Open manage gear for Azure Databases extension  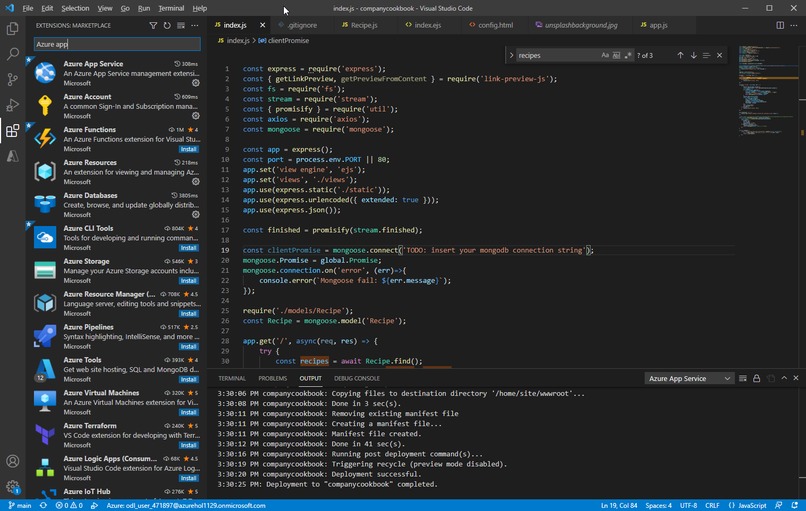[195, 214]
